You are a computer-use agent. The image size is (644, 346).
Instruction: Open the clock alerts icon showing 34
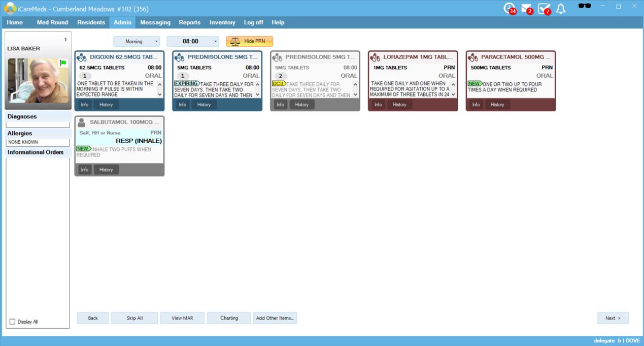click(x=509, y=9)
